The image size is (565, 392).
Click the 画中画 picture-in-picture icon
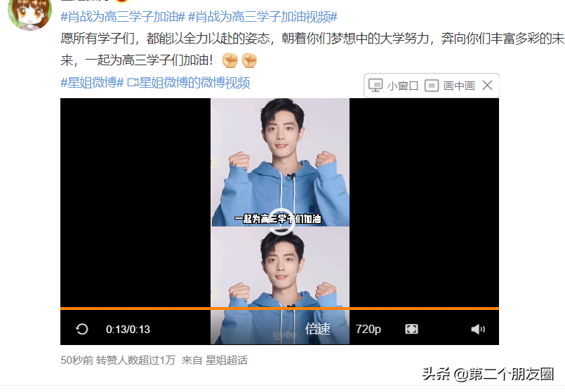[432, 86]
